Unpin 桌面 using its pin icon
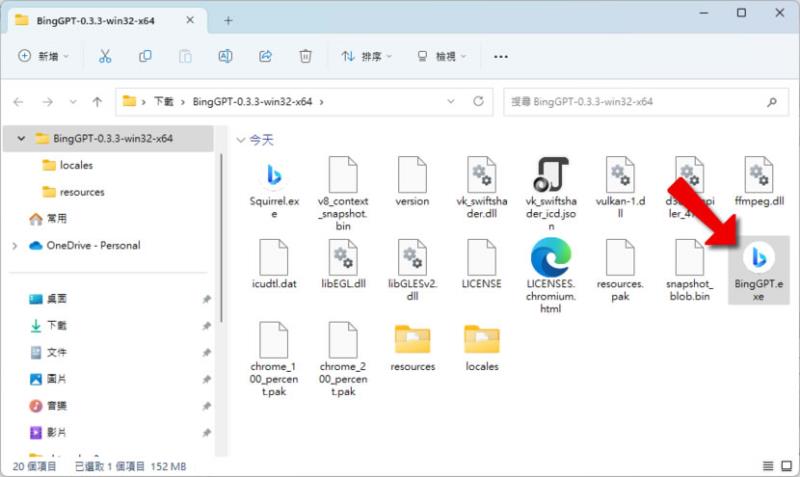This screenshot has width=800, height=477. click(x=207, y=299)
